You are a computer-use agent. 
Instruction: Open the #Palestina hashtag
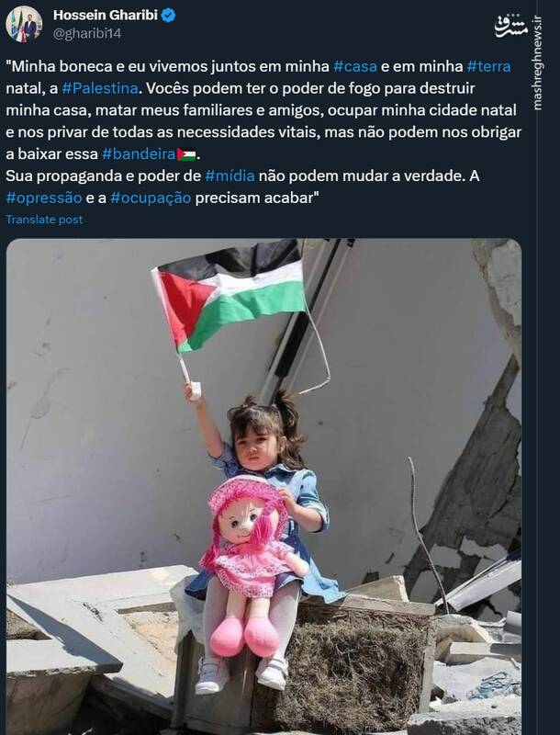tap(100, 88)
